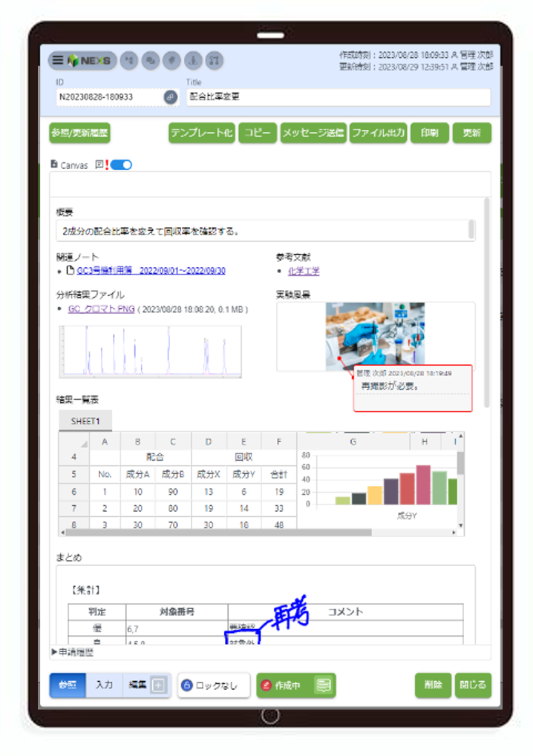Click the branch icon in the top toolbar
Screen dimensions: 533x756
pos(214,60)
